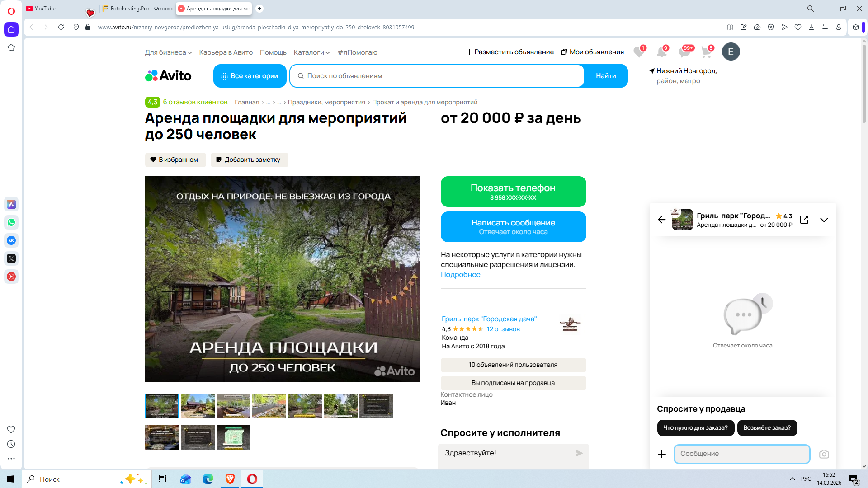Click plus attachment icon in chat
Image resolution: width=868 pixels, height=488 pixels.
coord(662,454)
